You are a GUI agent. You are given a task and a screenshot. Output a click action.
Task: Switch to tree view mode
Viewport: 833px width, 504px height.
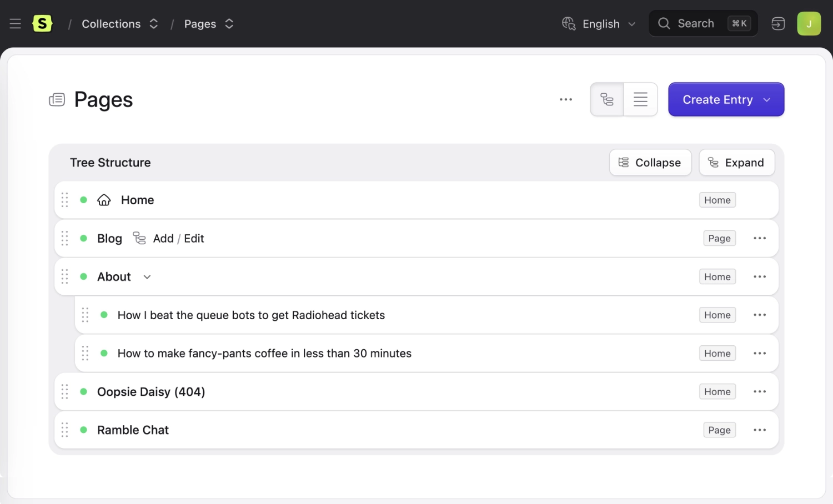607,100
